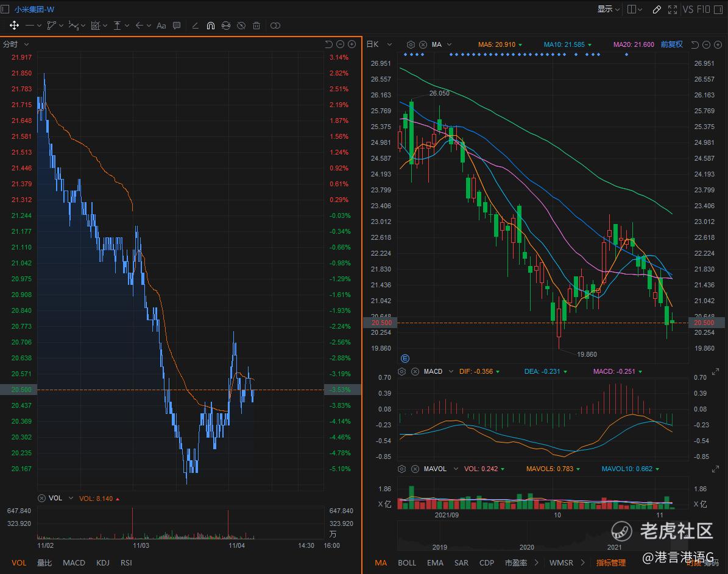728x574 pixels.
Task: Zoom in on the daily K chart
Action: pyautogui.click(x=718, y=44)
